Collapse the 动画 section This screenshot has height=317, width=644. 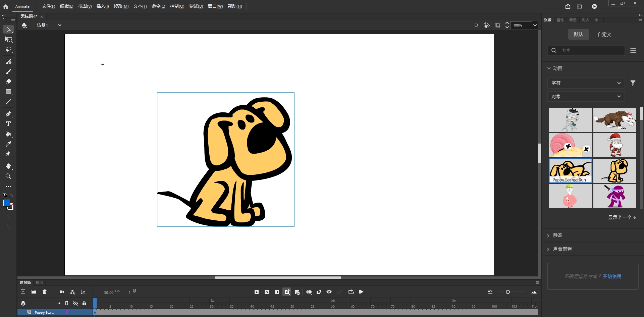point(549,68)
